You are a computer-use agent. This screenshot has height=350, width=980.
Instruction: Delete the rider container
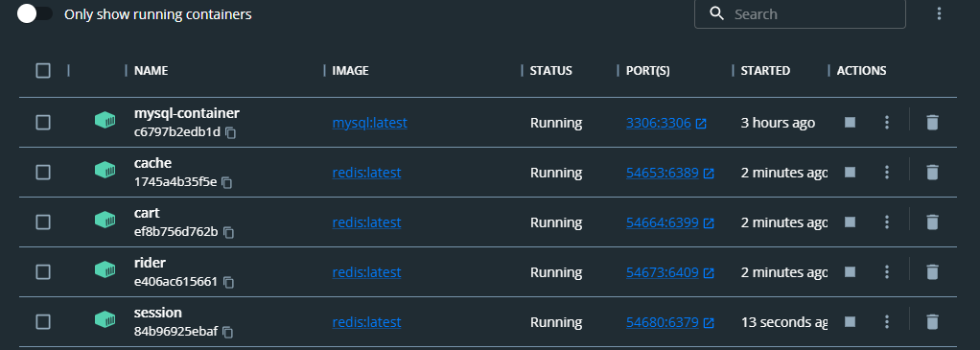pos(932,272)
